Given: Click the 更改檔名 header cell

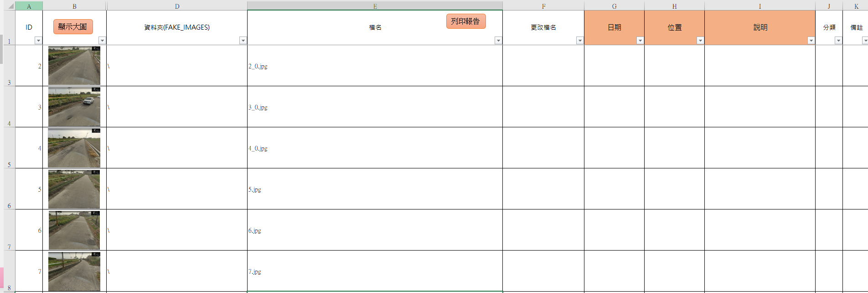Looking at the screenshot, I should pos(543,27).
